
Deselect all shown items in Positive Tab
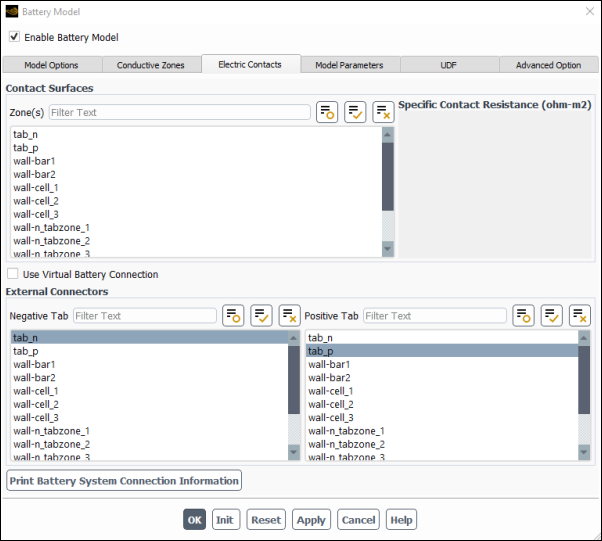(x=579, y=316)
